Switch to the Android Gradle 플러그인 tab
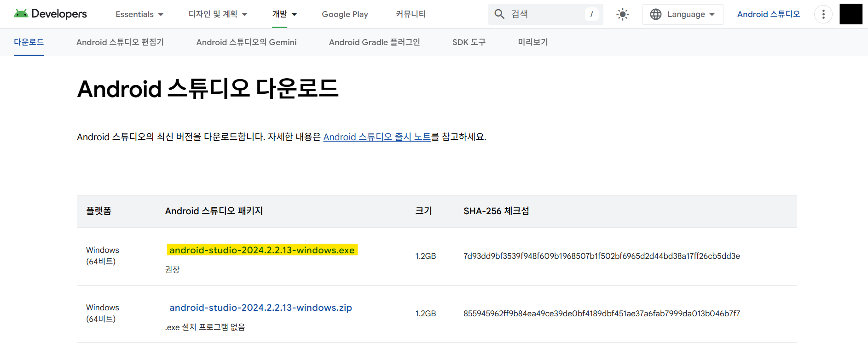 click(374, 42)
